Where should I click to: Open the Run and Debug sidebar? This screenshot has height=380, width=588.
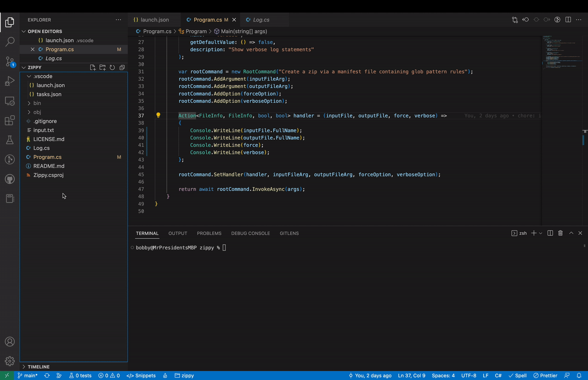pos(10,81)
